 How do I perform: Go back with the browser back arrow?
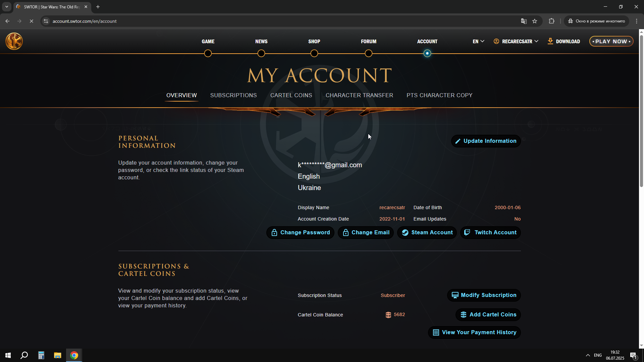tap(7, 21)
